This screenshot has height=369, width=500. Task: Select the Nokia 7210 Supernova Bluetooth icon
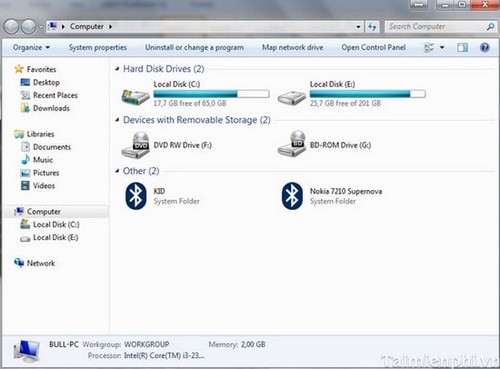click(x=292, y=196)
